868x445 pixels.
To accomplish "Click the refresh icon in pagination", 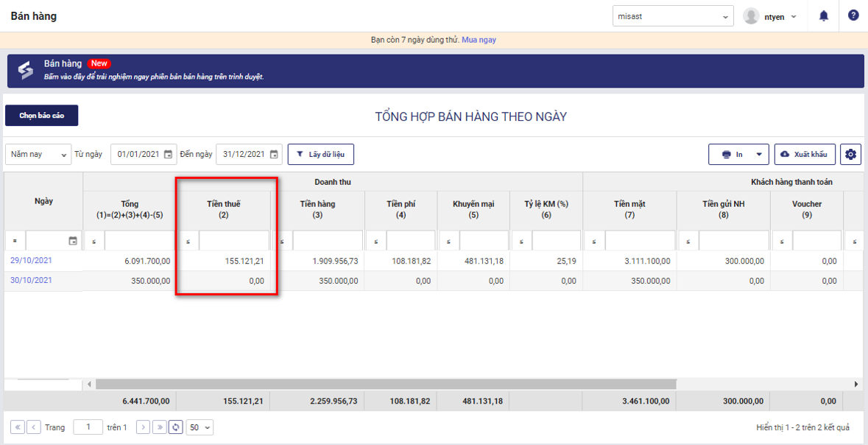I will coord(175,427).
